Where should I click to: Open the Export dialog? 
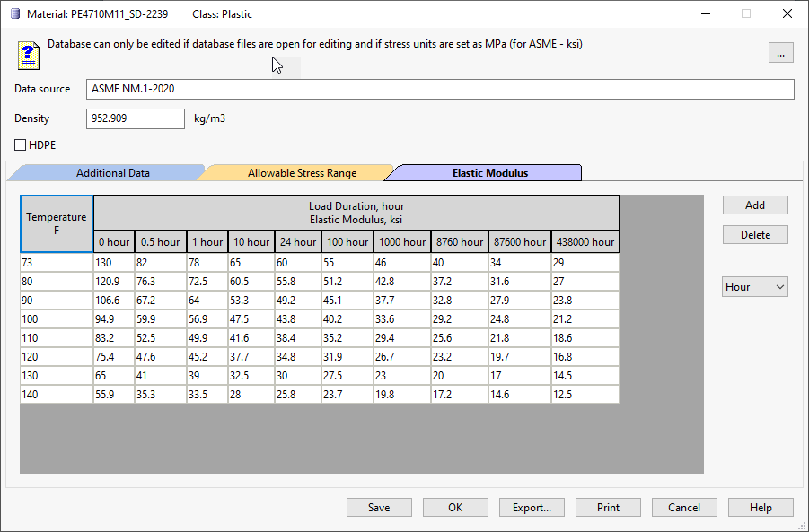pos(532,508)
